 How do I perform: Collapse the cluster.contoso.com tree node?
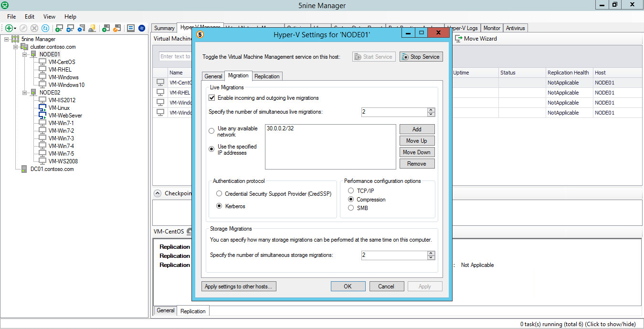15,47
